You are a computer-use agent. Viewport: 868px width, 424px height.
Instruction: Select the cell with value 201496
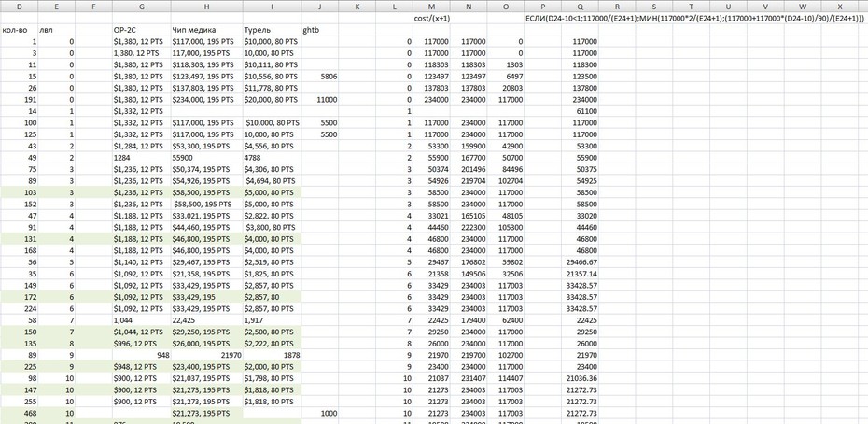(469, 169)
